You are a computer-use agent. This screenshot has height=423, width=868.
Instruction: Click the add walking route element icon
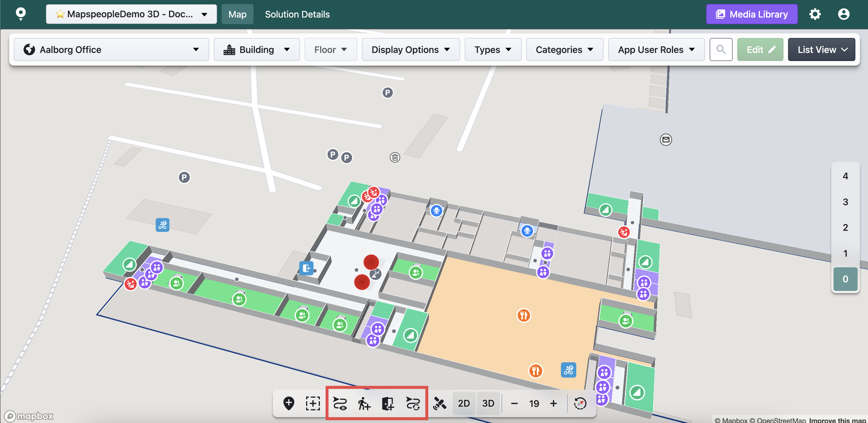click(x=364, y=403)
